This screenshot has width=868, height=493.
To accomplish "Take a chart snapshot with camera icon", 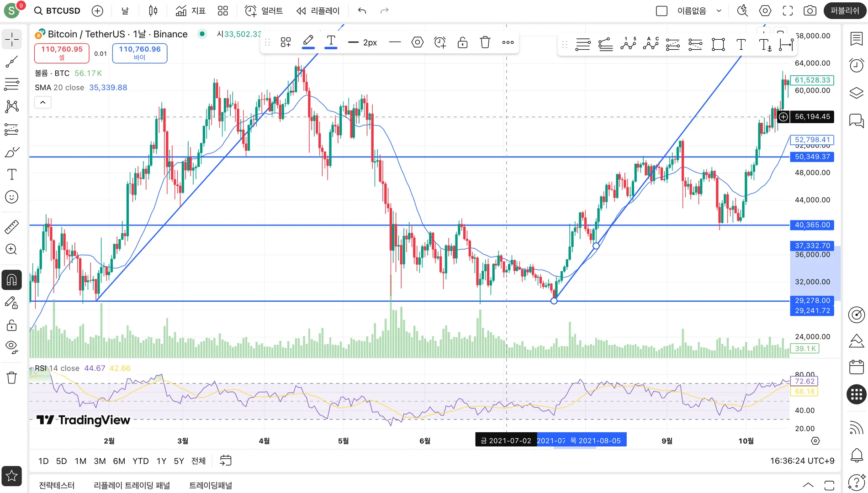I will click(x=810, y=10).
